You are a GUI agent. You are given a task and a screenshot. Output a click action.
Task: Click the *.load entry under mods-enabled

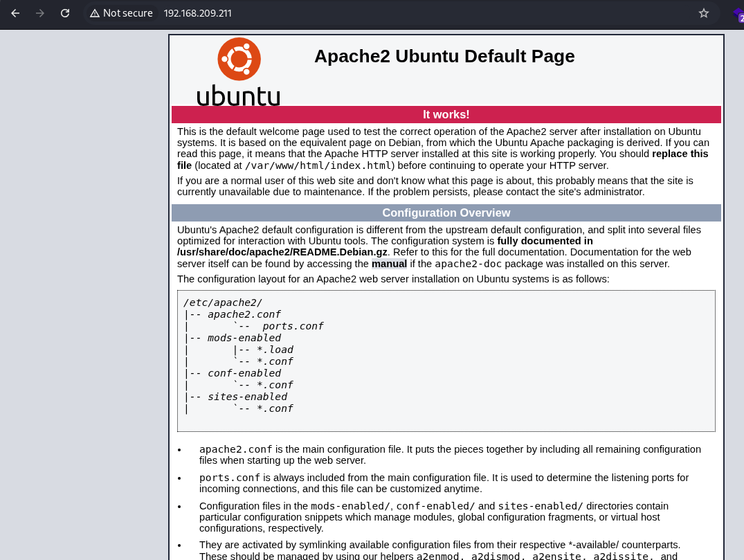[275, 350]
